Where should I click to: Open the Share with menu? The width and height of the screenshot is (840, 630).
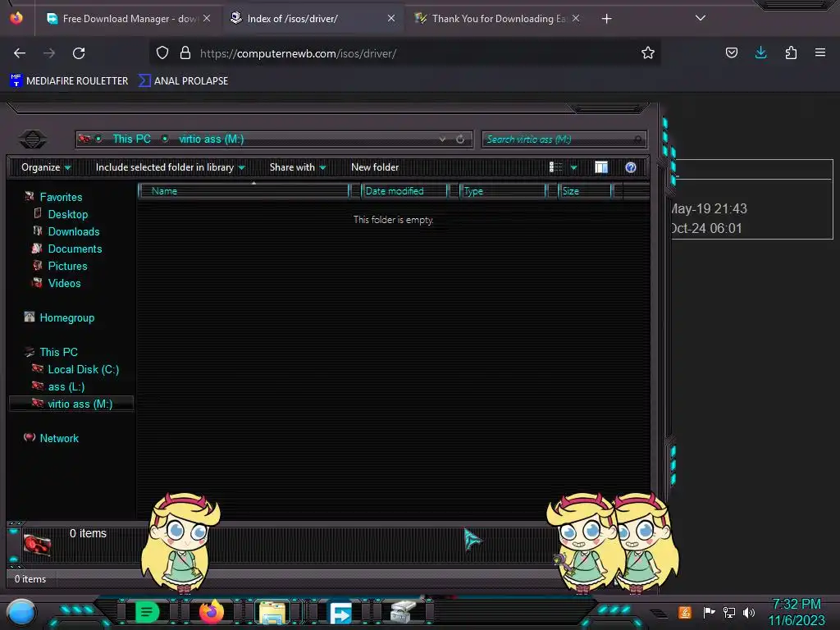(298, 167)
